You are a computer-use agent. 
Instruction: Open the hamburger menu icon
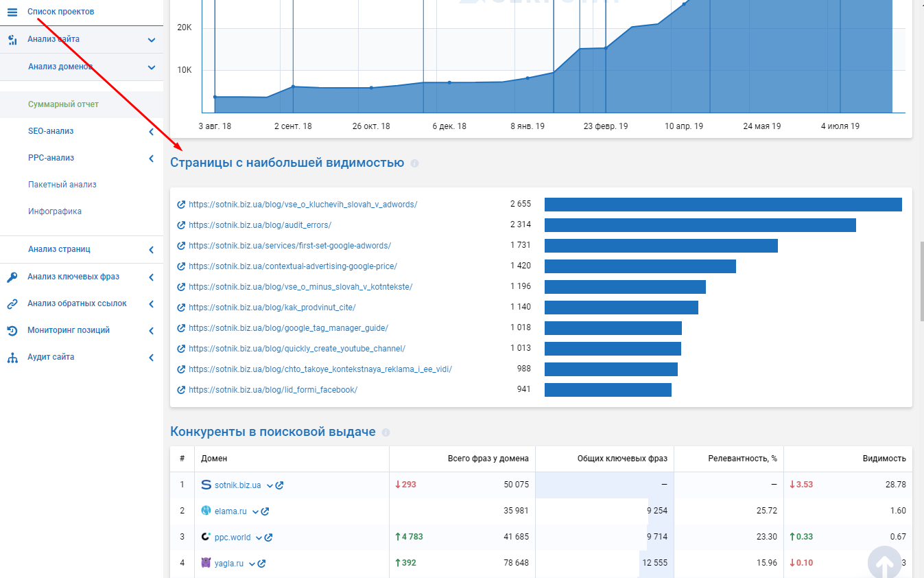coord(12,12)
